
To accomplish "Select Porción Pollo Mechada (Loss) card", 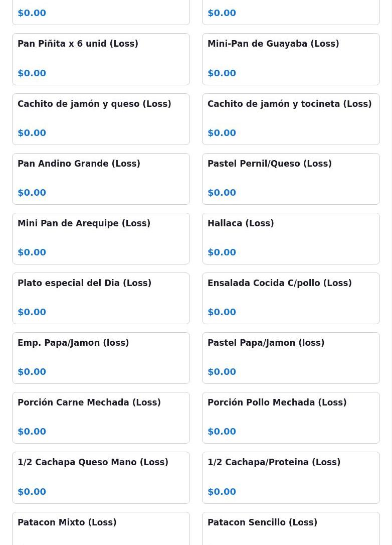I will 291,418.
